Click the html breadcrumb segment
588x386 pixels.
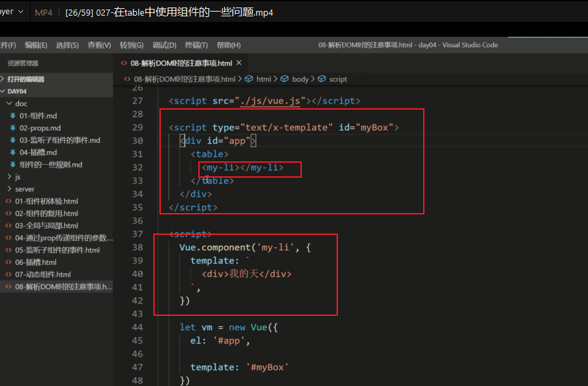coord(264,79)
